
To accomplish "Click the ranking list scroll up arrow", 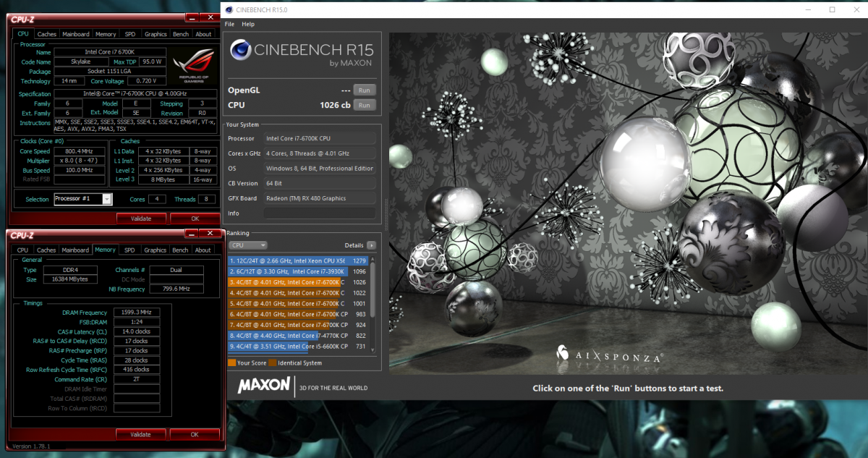I will coord(373,259).
